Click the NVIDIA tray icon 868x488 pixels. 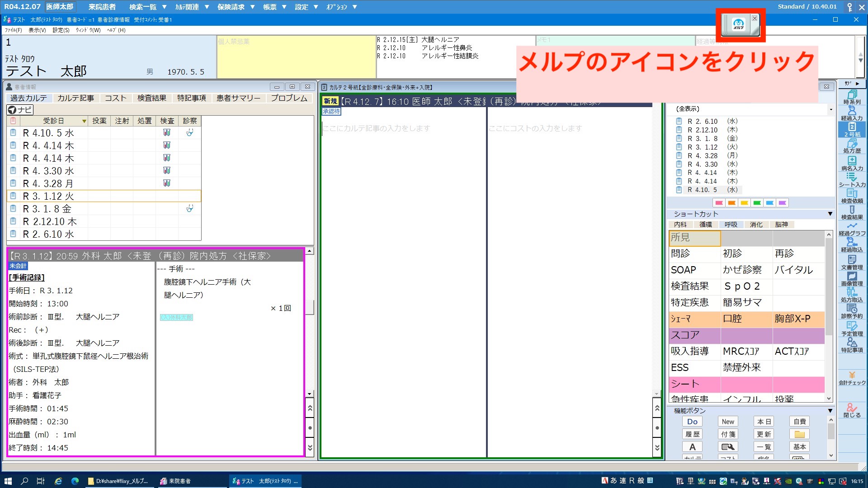tap(788, 481)
